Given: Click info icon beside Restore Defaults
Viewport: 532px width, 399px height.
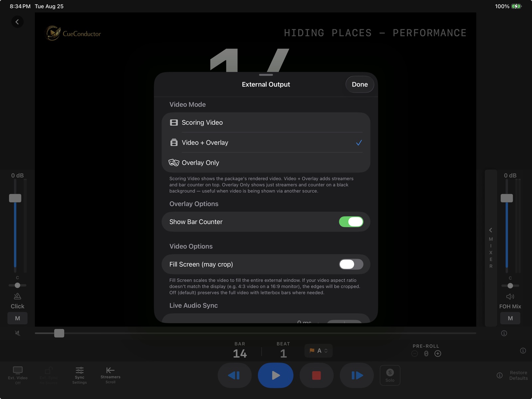Looking at the screenshot, I should pos(499,375).
